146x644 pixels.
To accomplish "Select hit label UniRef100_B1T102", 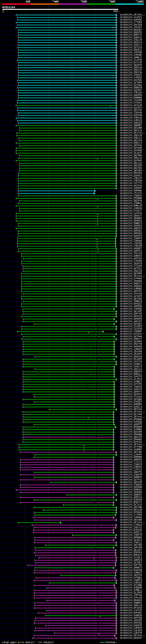I will pos(131,505).
